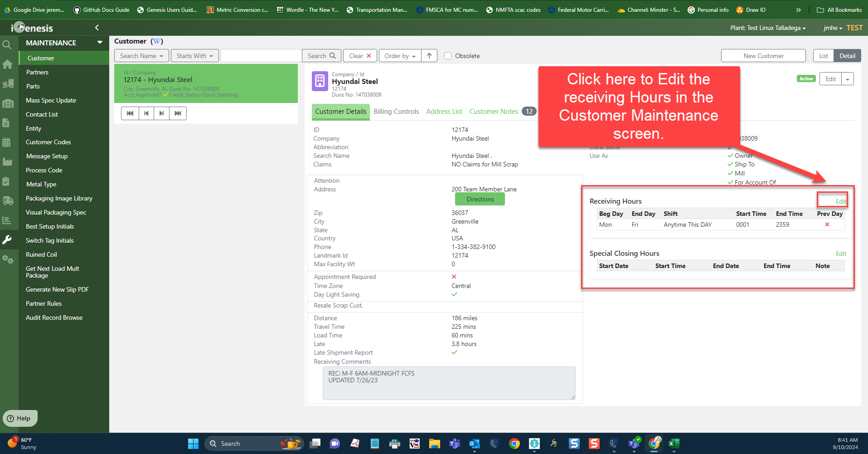The image size is (868, 454).
Task: Go to the Home icon in sidebar
Action: pos(7,64)
